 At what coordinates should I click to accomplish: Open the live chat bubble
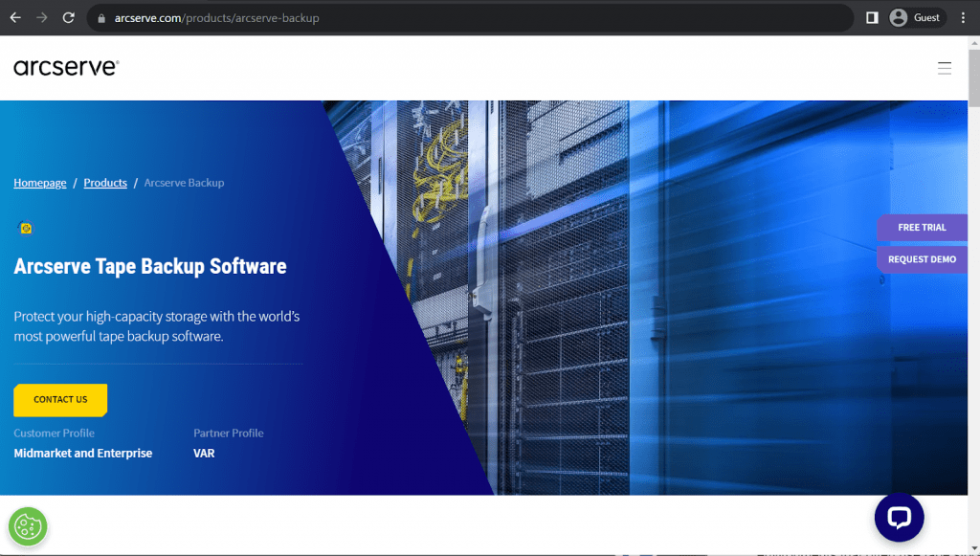click(900, 518)
